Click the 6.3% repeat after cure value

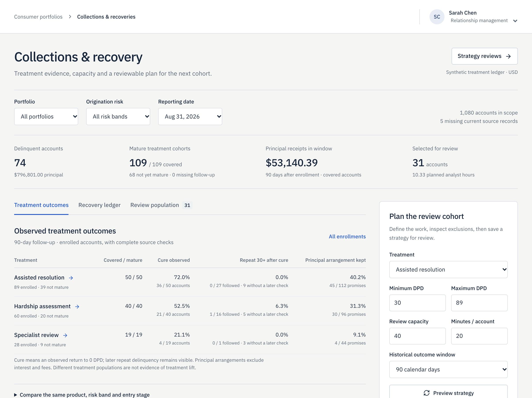point(282,306)
